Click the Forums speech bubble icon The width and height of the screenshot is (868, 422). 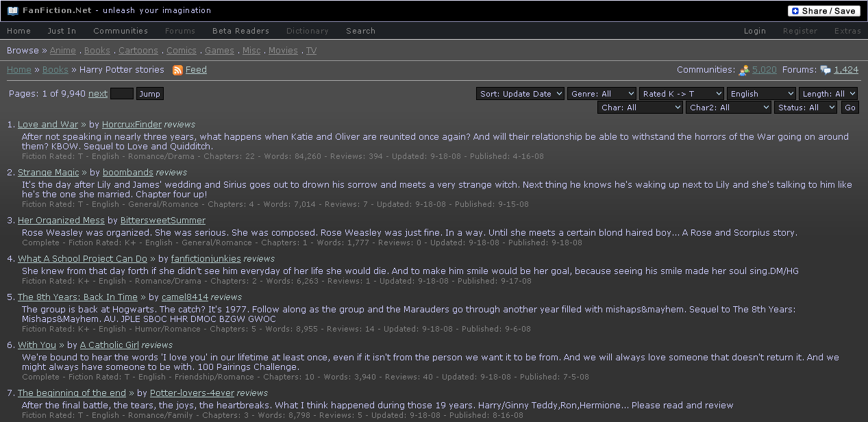(x=826, y=70)
